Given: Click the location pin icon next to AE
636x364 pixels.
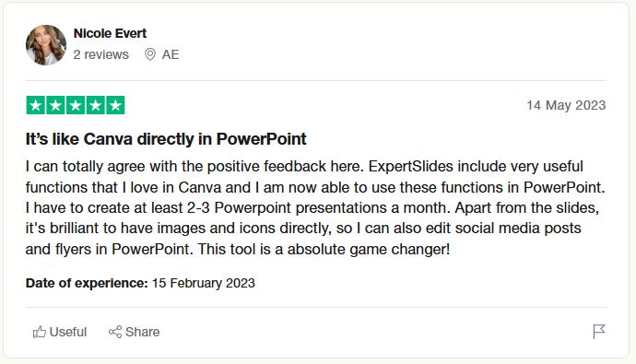Looking at the screenshot, I should [150, 54].
